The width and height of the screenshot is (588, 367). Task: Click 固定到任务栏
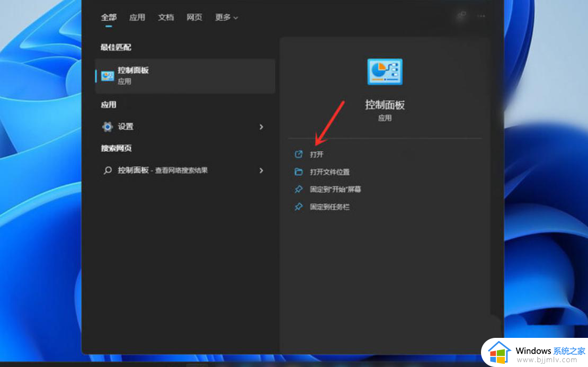[329, 207]
